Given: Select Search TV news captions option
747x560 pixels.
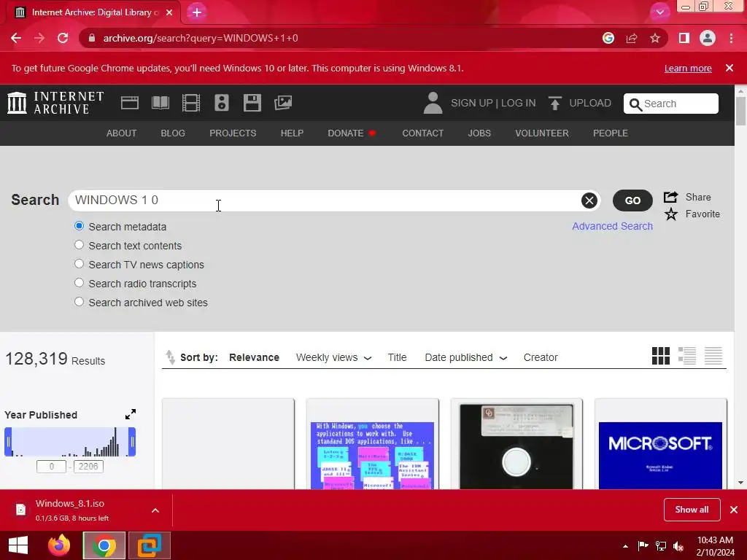Looking at the screenshot, I should pyautogui.click(x=79, y=263).
